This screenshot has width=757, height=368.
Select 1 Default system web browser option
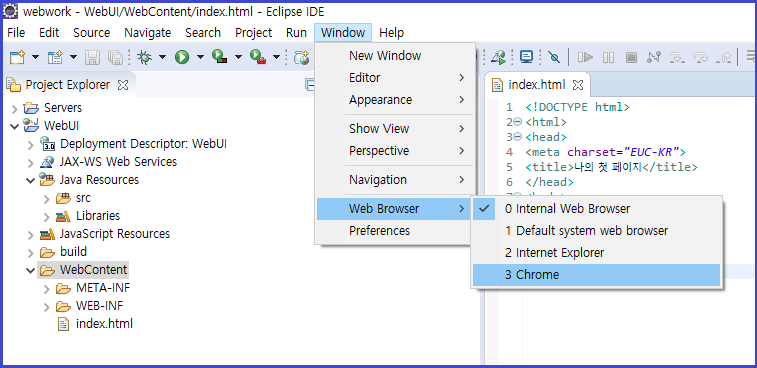pos(597,231)
